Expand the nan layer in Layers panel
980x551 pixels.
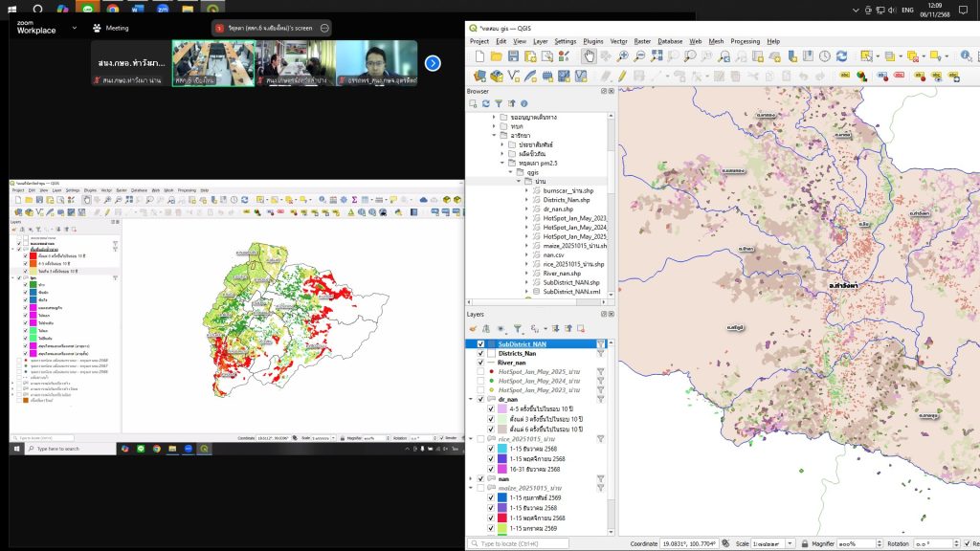470,478
